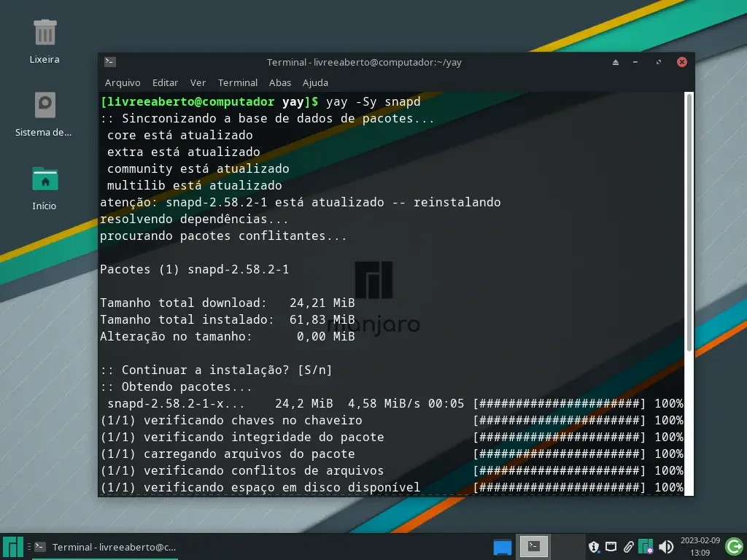
Task: Open the Terminal menu
Action: (237, 83)
